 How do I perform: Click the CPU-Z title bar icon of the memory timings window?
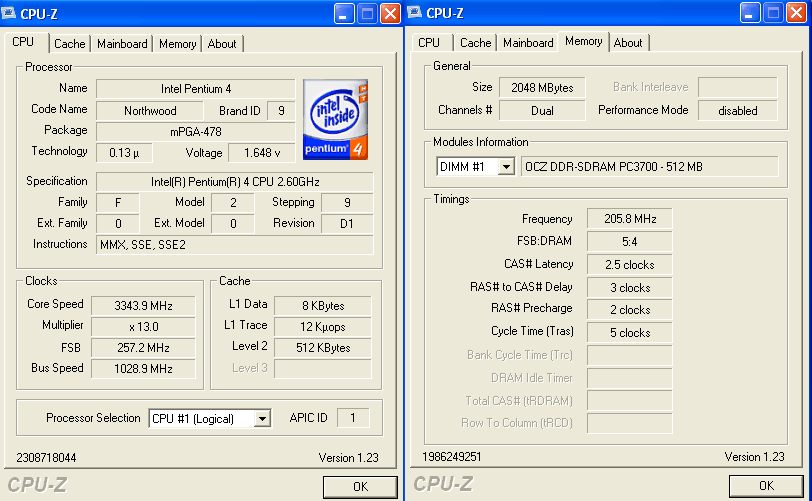click(415, 13)
